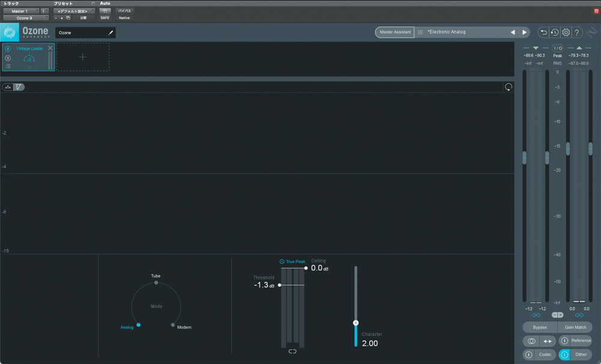
Task: Open the Dither panel
Action: (x=581, y=355)
